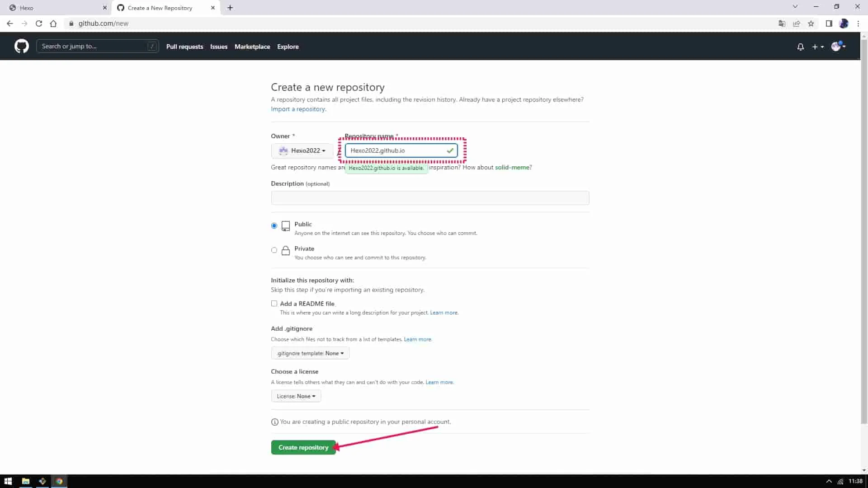Click the browser forward arrow
868x488 pixels.
(x=24, y=23)
